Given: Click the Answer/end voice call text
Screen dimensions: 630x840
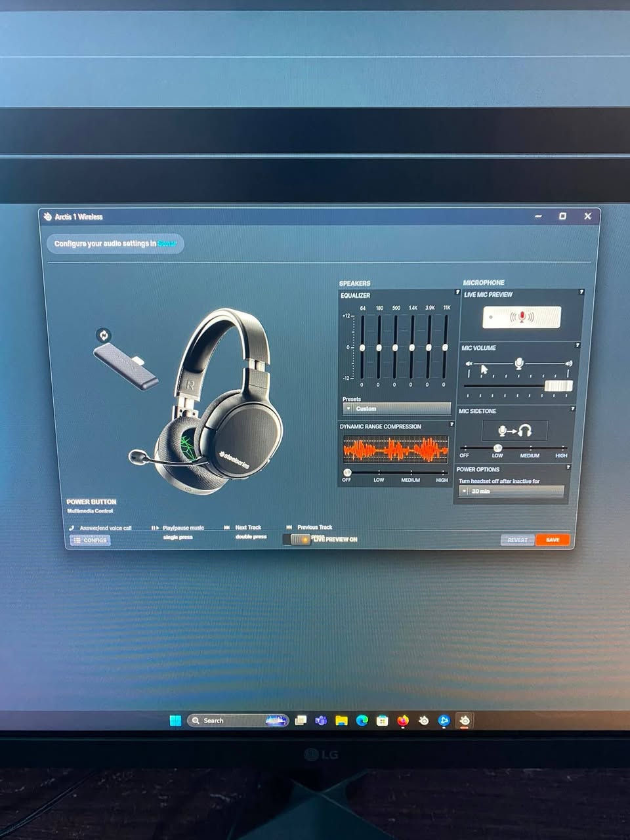Looking at the screenshot, I should point(106,528).
